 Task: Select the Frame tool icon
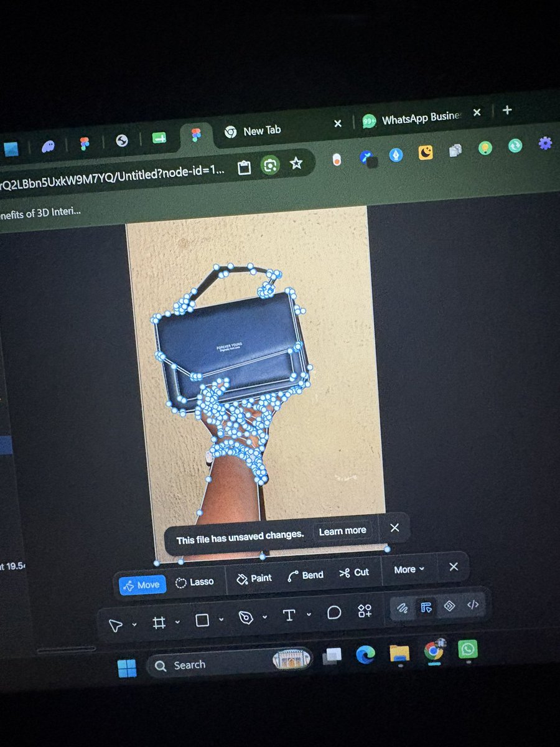click(159, 622)
